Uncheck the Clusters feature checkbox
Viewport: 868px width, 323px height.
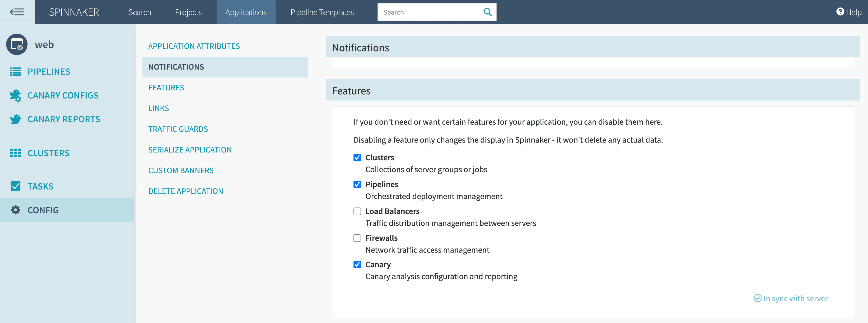point(357,158)
